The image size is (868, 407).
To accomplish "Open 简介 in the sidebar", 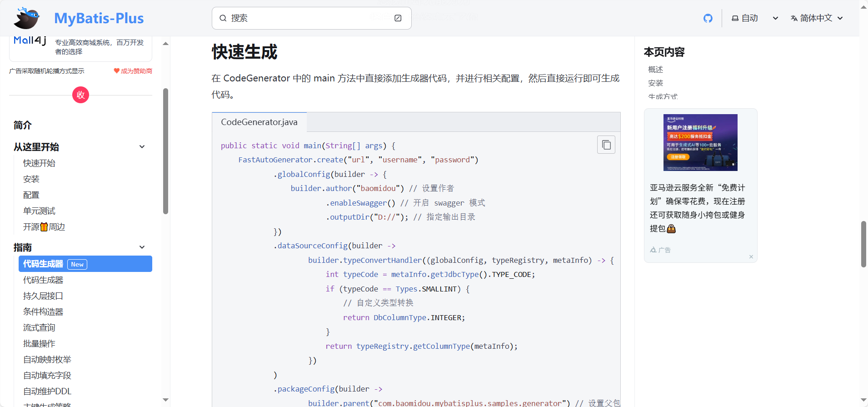I will [23, 125].
